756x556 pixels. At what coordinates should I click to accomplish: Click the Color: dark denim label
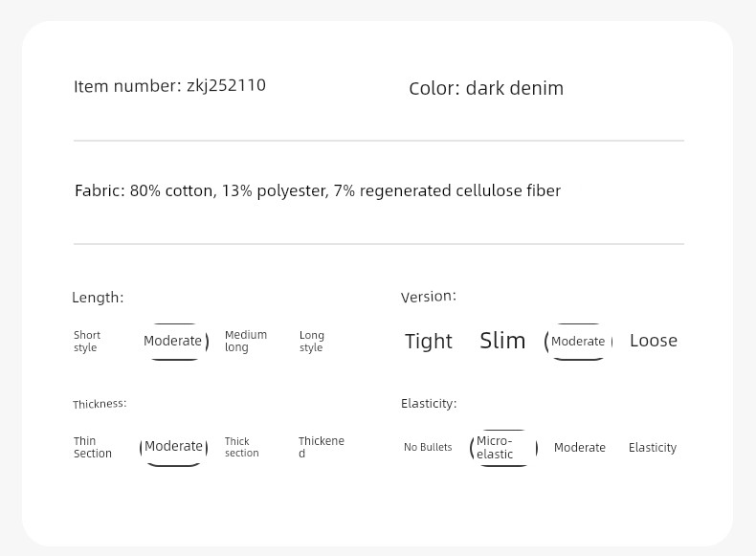[x=486, y=88]
